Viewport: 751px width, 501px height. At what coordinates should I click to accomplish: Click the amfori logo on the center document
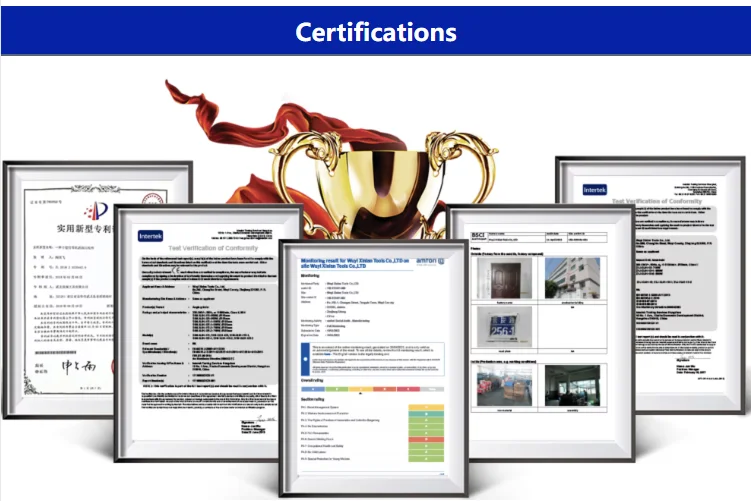(x=430, y=262)
